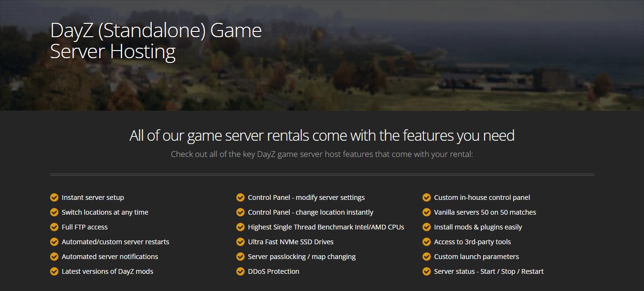Click checkmark icon beside Highest Single Thread Benchmark

(241, 227)
